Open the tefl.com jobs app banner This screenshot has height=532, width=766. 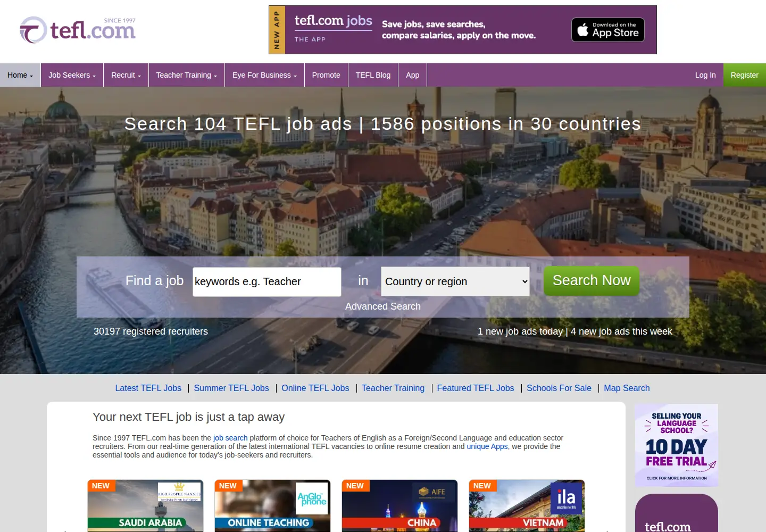[463, 30]
